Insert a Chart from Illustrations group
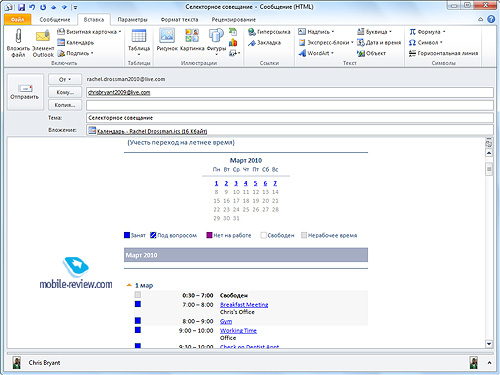 click(233, 43)
